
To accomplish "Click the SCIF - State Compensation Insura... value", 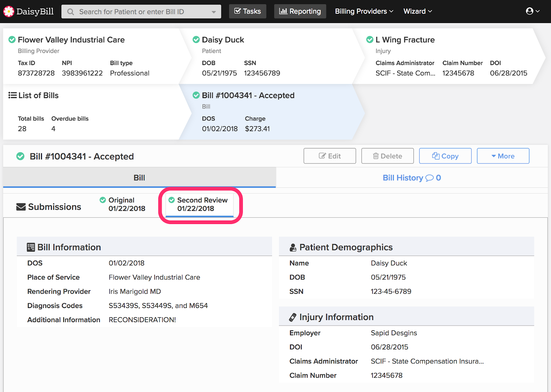I will [427, 361].
